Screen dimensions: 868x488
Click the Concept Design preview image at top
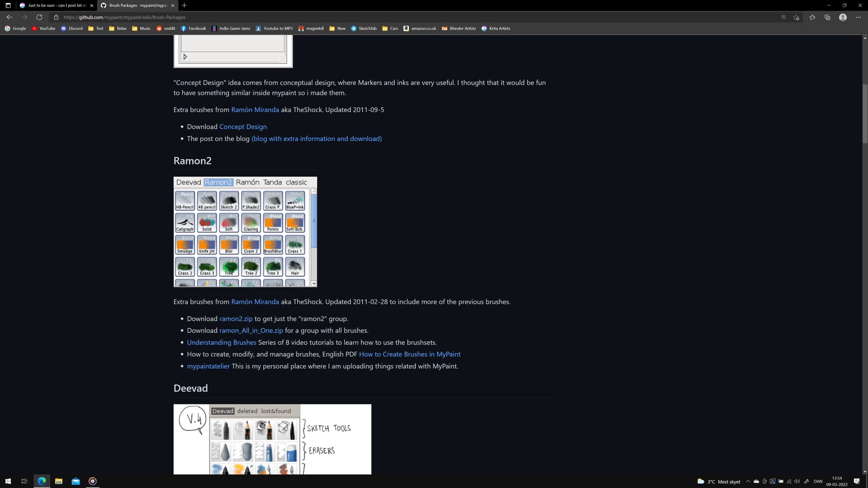point(233,52)
